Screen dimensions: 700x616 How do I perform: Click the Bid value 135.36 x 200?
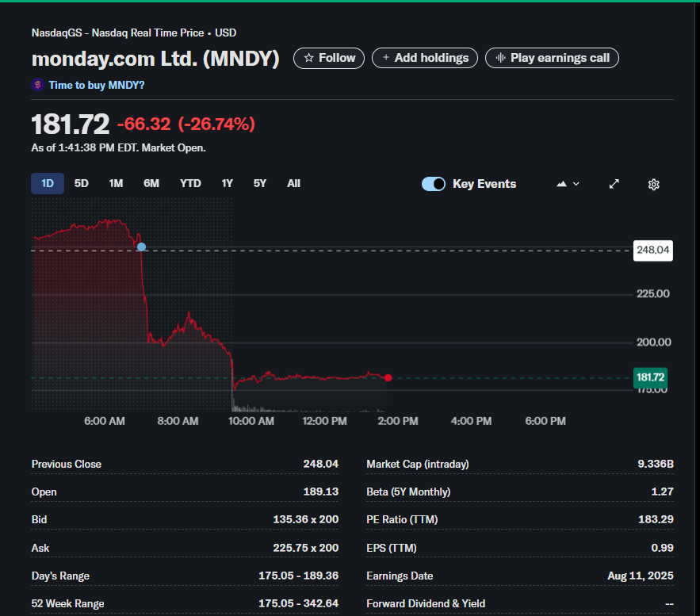306,519
